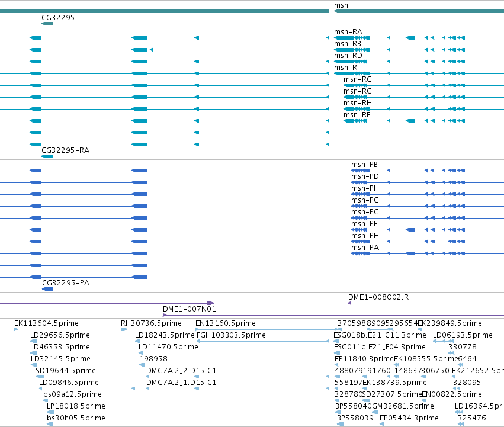
Task: Click the teal CG32295 gene arrow glyph
Action: [x=47, y=24]
